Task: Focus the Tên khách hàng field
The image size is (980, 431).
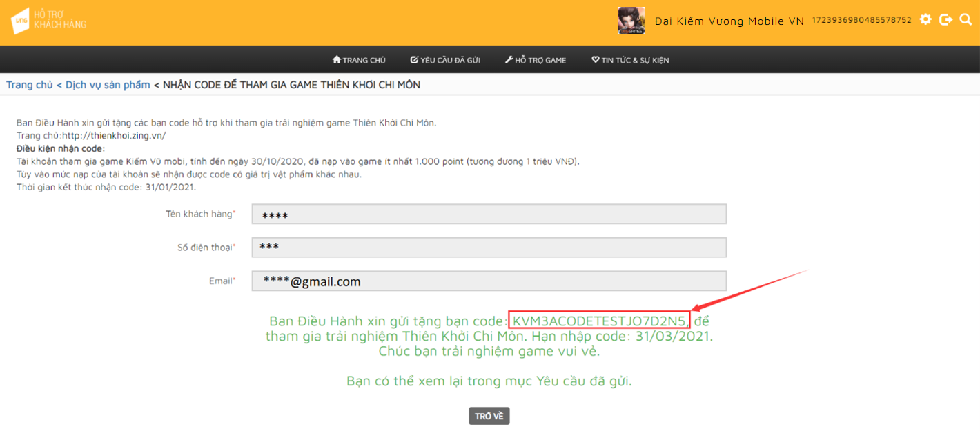Action: coord(489,214)
